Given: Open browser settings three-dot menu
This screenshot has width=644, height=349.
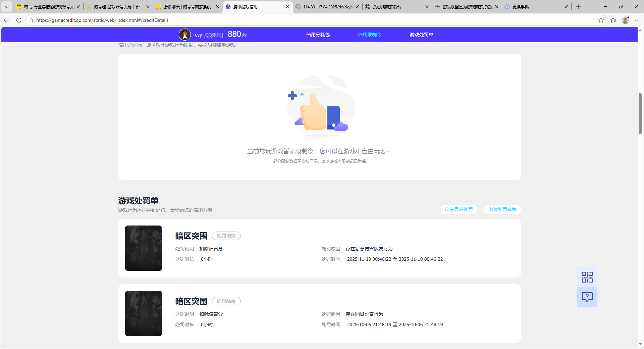Looking at the screenshot, I should click(x=637, y=20).
